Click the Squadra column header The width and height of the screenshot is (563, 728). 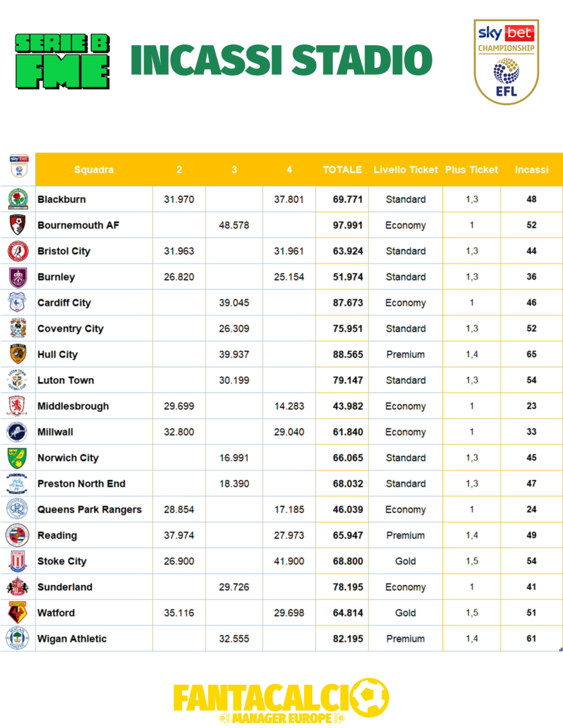[94, 170]
